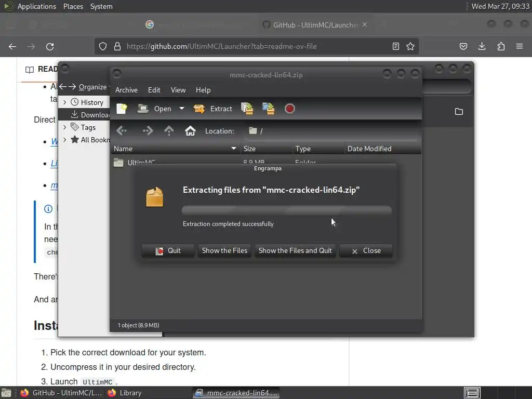This screenshot has width=532, height=399.
Task: Open the Applications menu in top panel
Action: tap(37, 6)
